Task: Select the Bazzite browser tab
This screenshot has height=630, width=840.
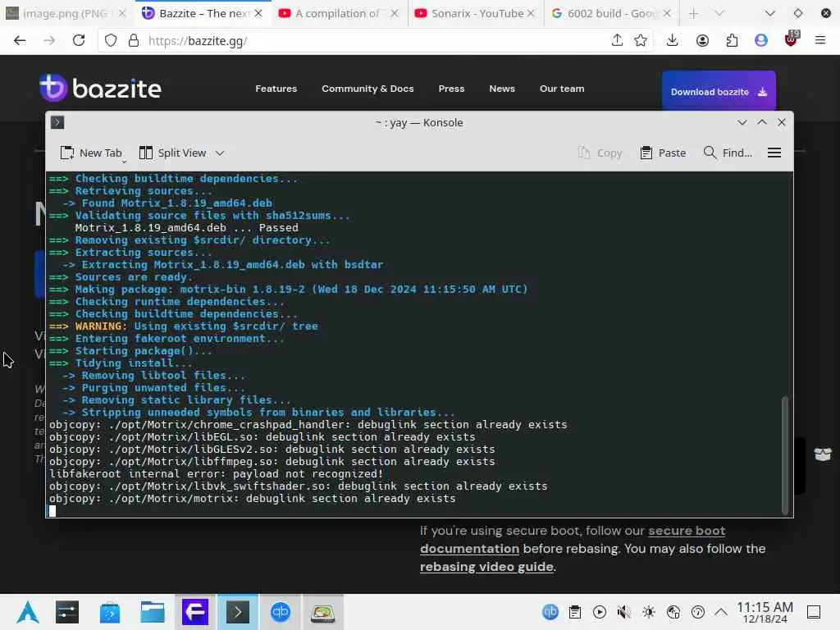Action: pyautogui.click(x=201, y=13)
